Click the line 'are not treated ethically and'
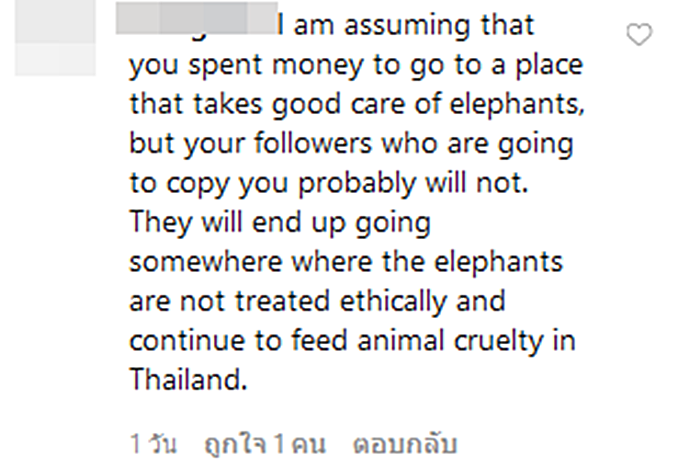Screen dimensions: 700x467 click(317, 301)
